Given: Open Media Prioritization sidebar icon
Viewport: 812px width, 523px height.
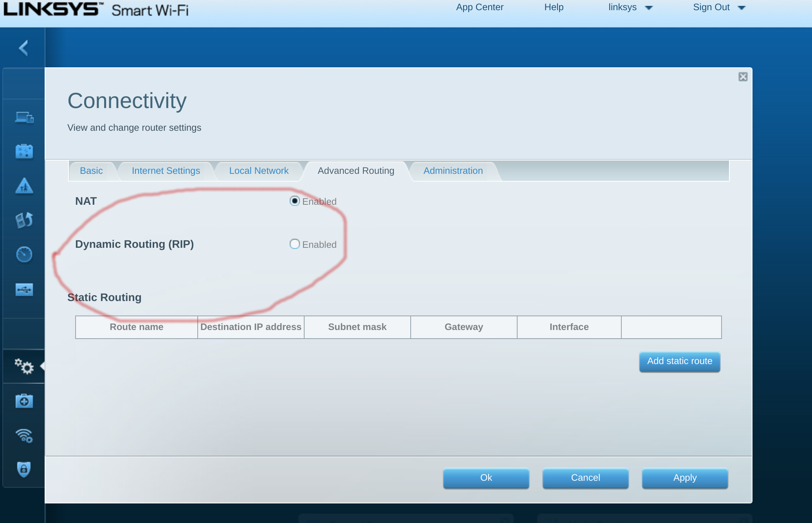Looking at the screenshot, I should pos(24,220).
